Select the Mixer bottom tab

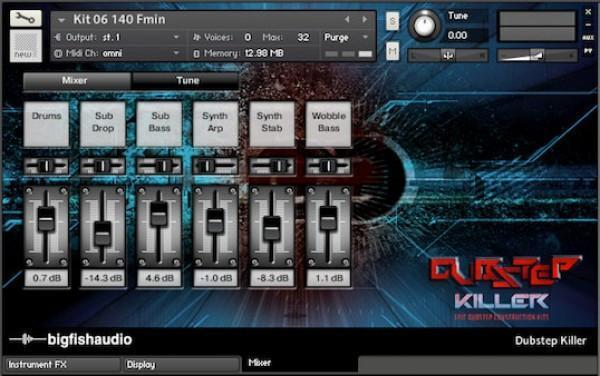[x=300, y=363]
